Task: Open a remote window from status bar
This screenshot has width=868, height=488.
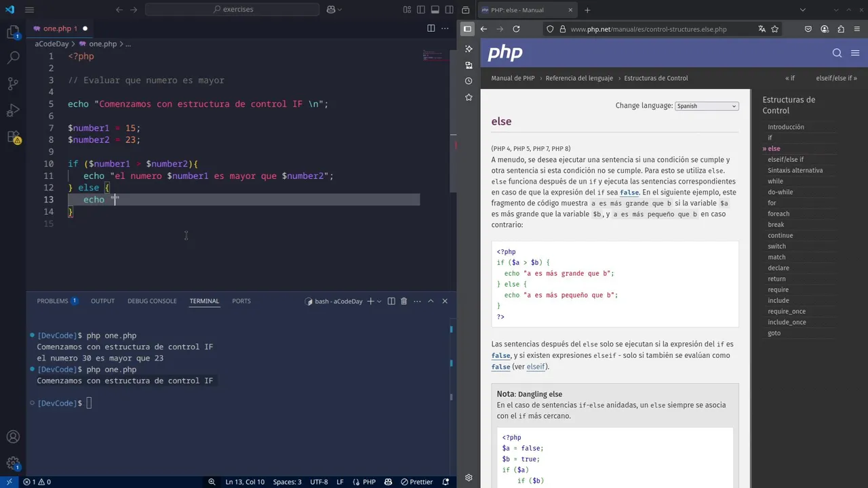Action: coord(9,482)
